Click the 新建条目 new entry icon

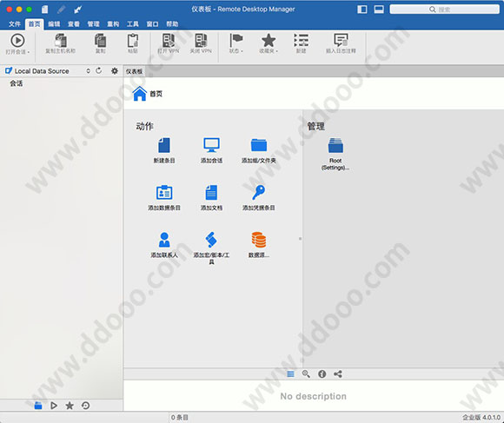tap(164, 145)
